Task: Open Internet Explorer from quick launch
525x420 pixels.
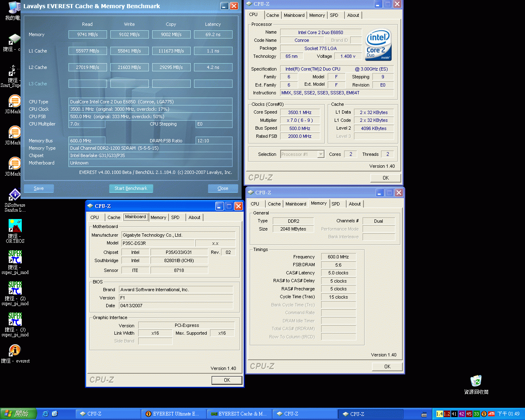Action: (x=46, y=414)
